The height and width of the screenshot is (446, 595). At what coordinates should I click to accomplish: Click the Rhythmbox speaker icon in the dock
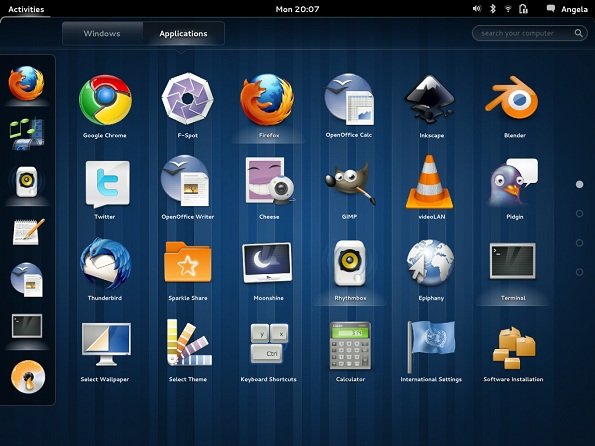pyautogui.click(x=27, y=181)
